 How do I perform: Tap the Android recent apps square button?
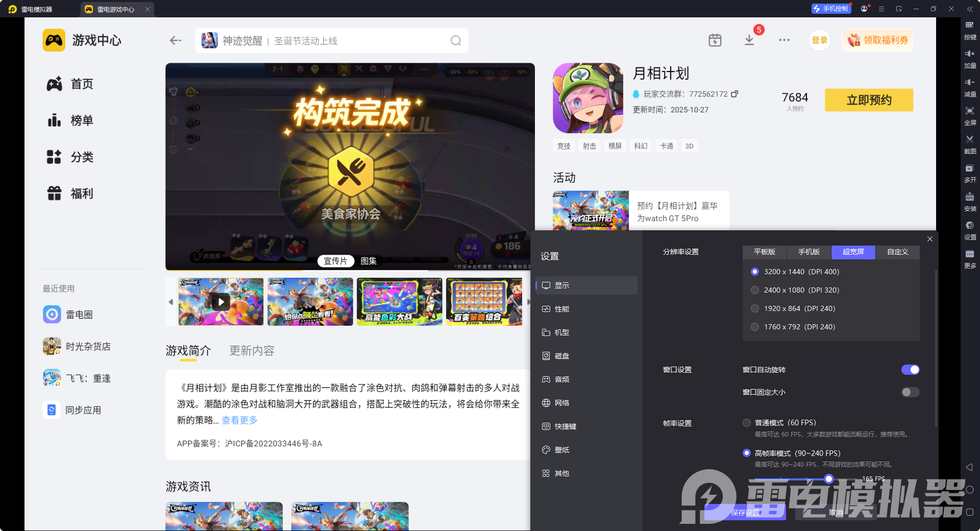pos(970,512)
